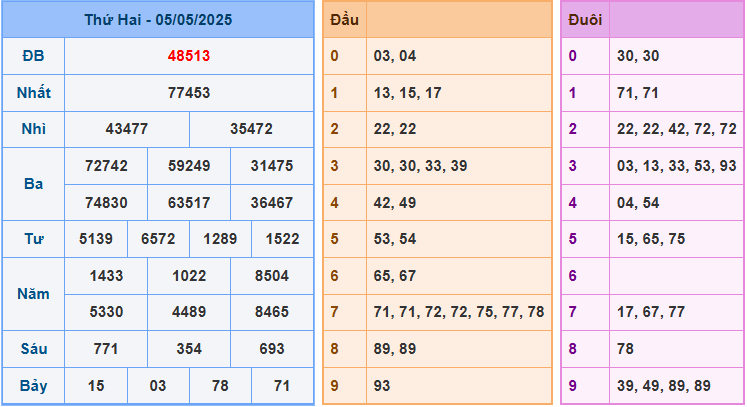Screen dimensions: 747x407
Task: Click the Nhì row label
Action: (33, 129)
